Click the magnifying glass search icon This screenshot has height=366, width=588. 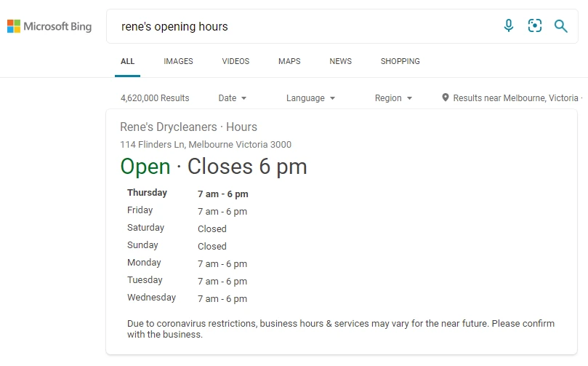(560, 26)
